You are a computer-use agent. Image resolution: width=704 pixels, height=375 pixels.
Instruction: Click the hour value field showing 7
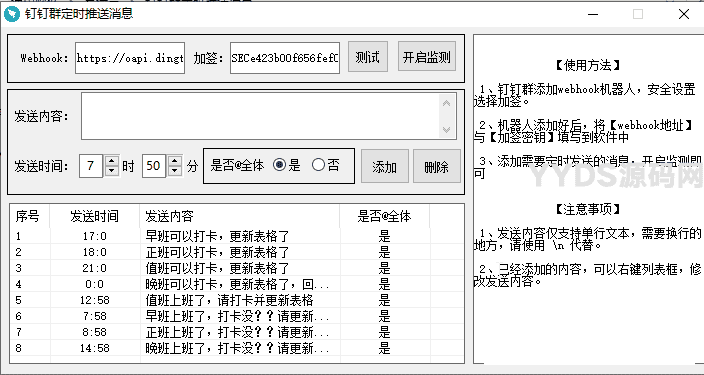(x=91, y=166)
